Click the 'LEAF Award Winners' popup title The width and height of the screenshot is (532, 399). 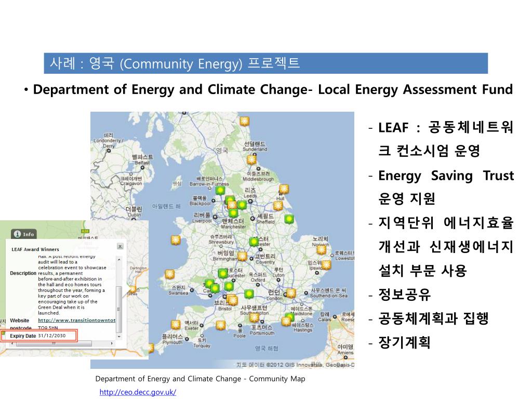point(35,249)
